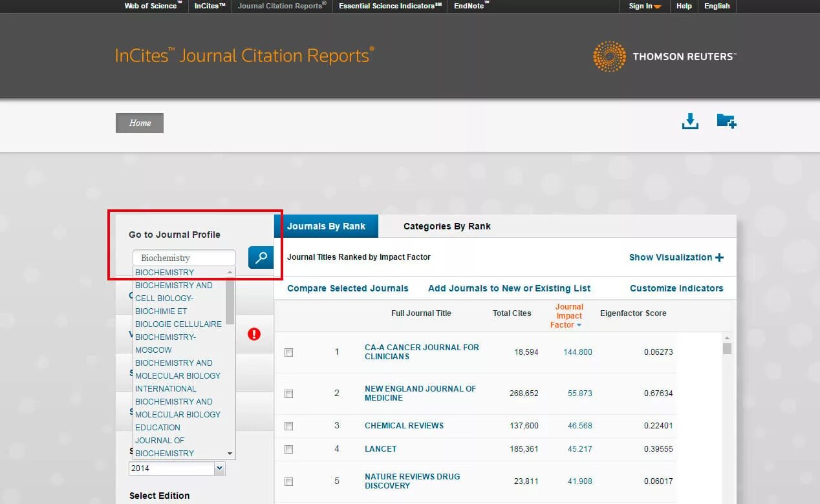Click the Thomson Reuters logo

[664, 56]
